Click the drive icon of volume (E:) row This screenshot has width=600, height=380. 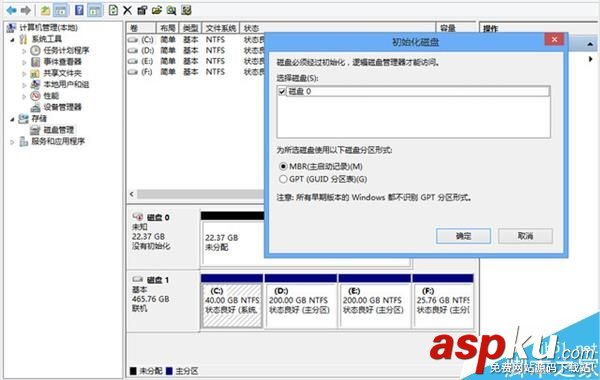point(133,61)
